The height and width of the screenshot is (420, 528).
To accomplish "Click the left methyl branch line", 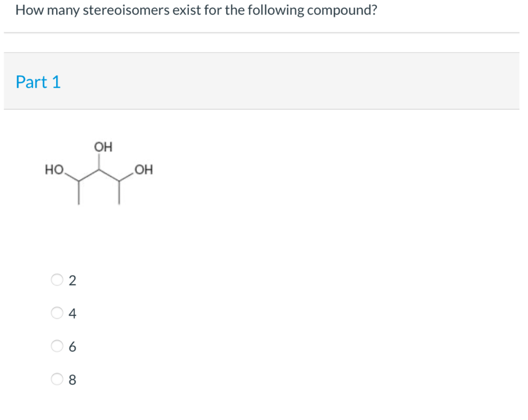I will click(x=79, y=193).
